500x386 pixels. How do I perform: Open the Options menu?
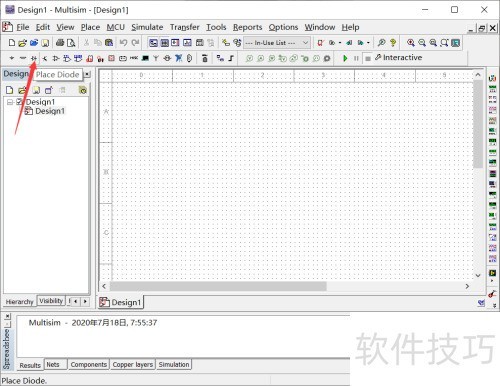pos(283,27)
